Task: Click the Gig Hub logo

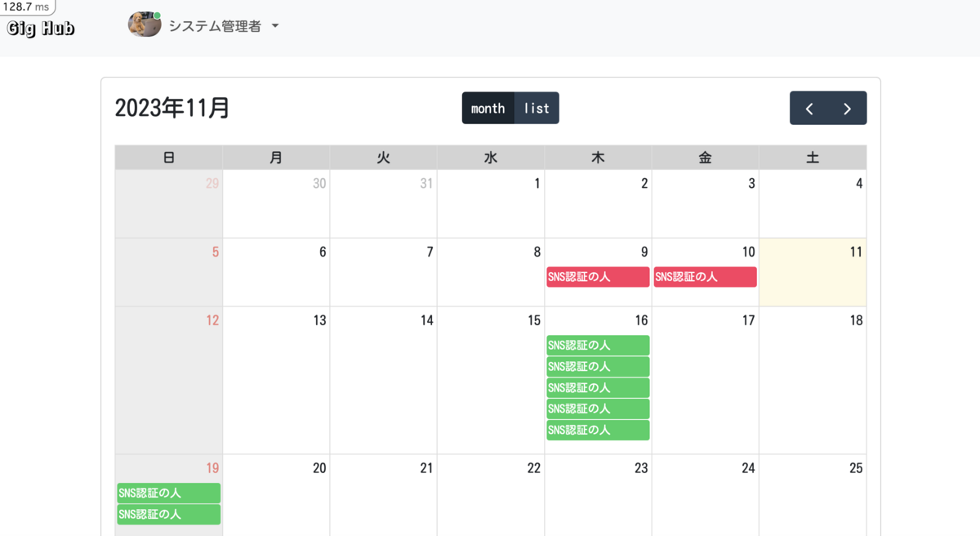Action: pyautogui.click(x=41, y=29)
